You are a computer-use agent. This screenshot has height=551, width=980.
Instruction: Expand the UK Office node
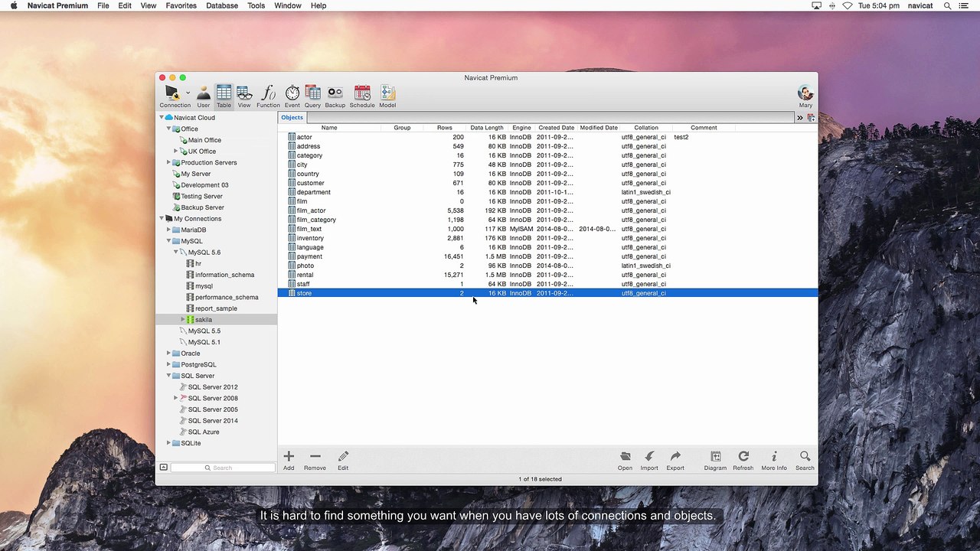pyautogui.click(x=175, y=151)
